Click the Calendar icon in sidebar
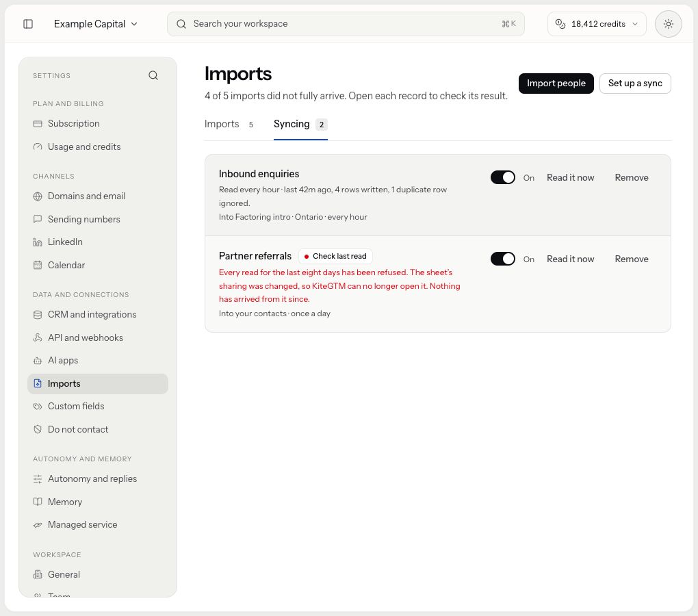The height and width of the screenshot is (616, 698). [38, 266]
